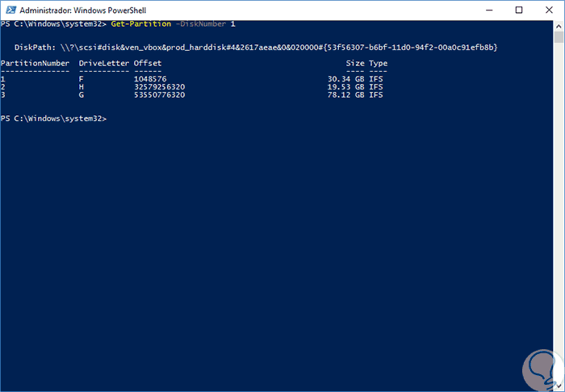Click the DriveLetter column header
Screen dimensions: 565x392
tap(103, 63)
